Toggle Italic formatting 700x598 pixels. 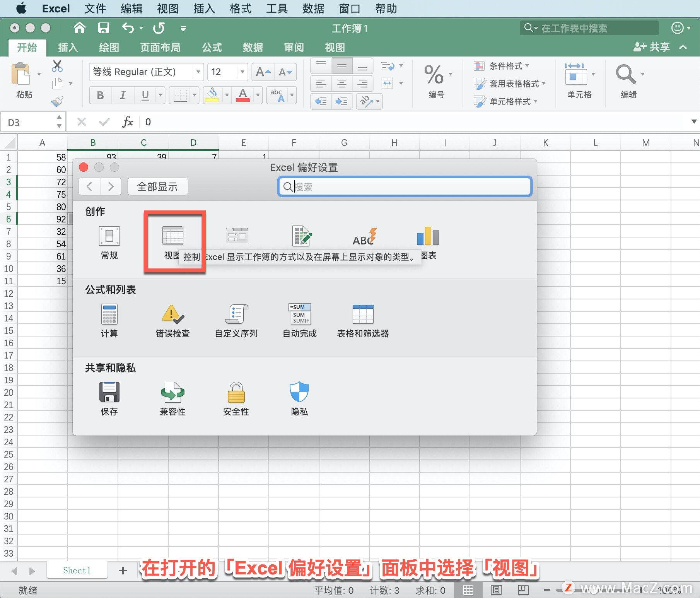pos(123,95)
